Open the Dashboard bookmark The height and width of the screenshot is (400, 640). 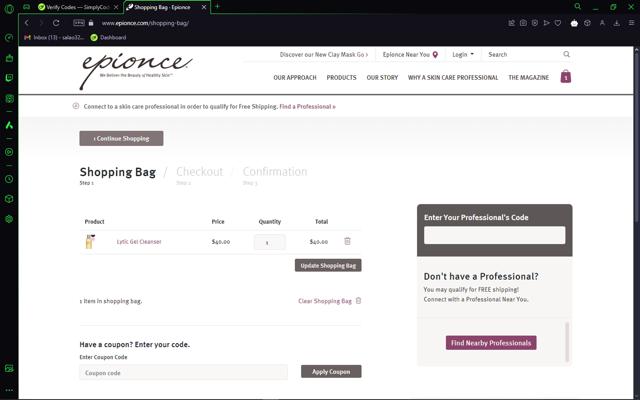tap(108, 38)
